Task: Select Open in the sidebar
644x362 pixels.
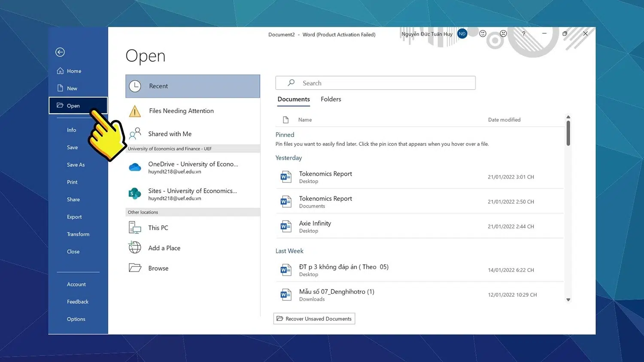Action: [x=78, y=106]
